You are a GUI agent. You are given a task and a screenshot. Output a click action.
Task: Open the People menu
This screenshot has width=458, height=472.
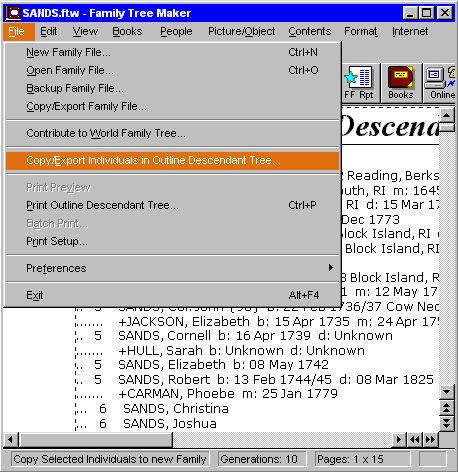pyautogui.click(x=176, y=31)
